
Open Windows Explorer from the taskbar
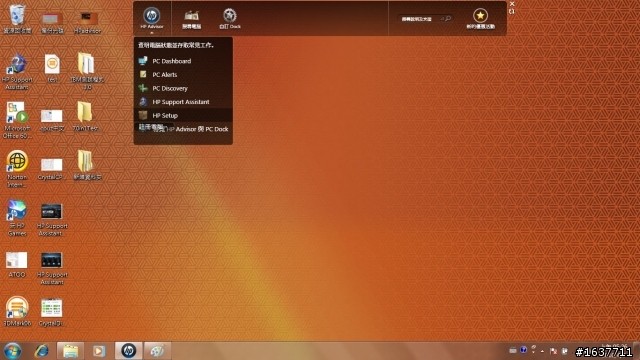coord(70,351)
